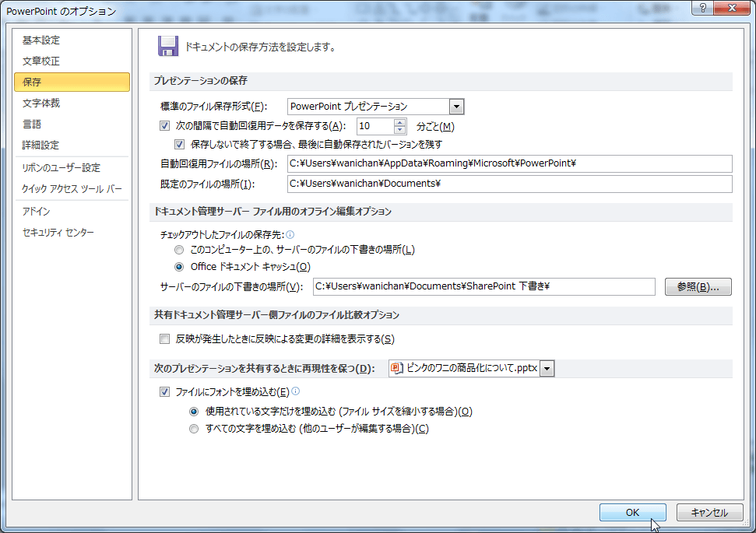The width and height of the screenshot is (756, 533).
Task: Click AutoRecover file location field
Action: [510, 164]
